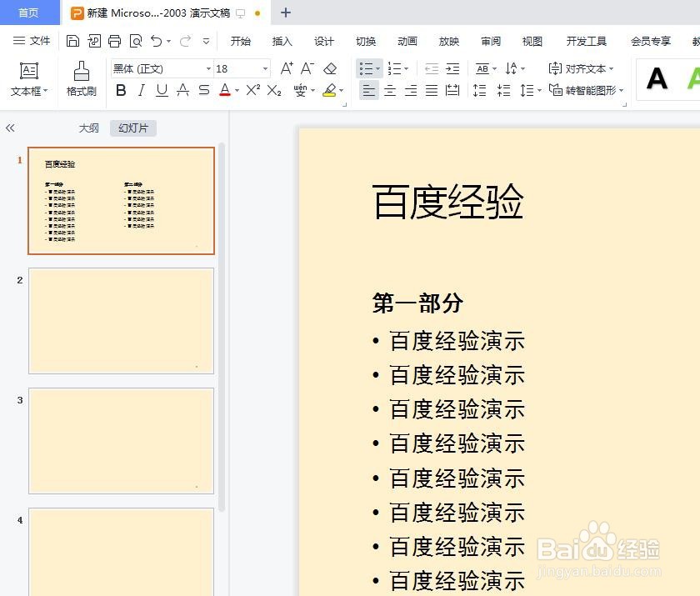Expand highlight color dropdown arrow
This screenshot has height=596, width=700.
(342, 91)
